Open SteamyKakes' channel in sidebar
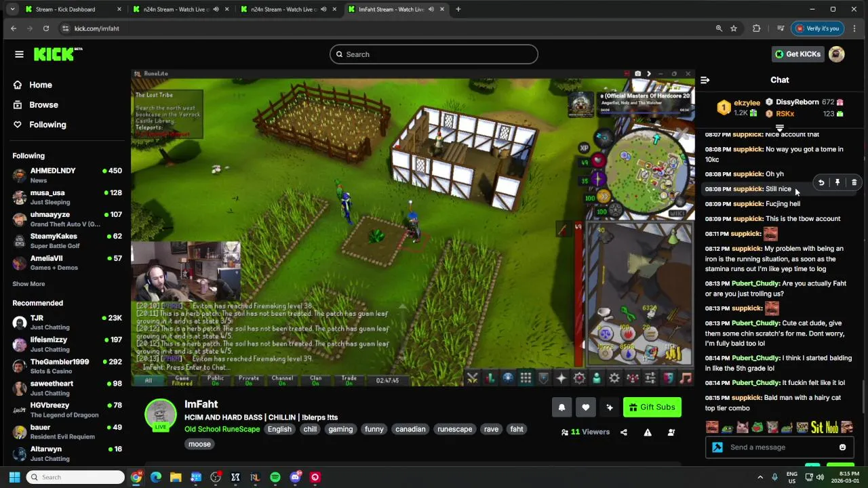This screenshot has width=868, height=488. 66,241
